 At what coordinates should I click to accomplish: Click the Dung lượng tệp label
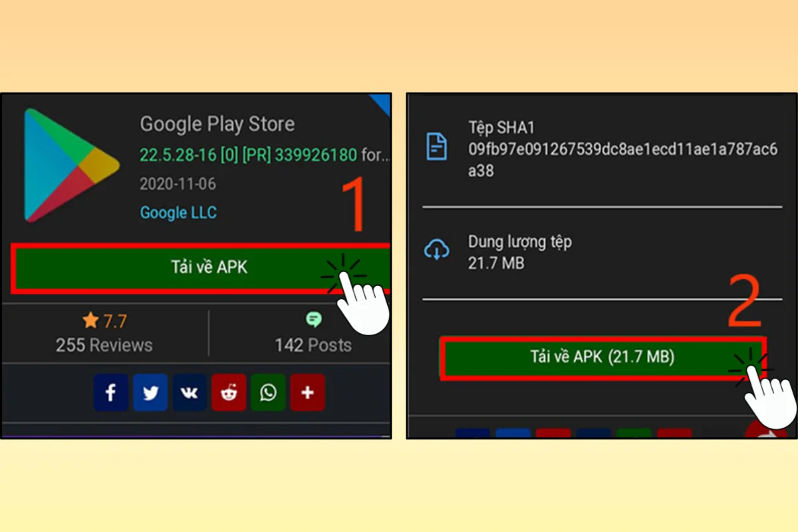[x=519, y=241]
